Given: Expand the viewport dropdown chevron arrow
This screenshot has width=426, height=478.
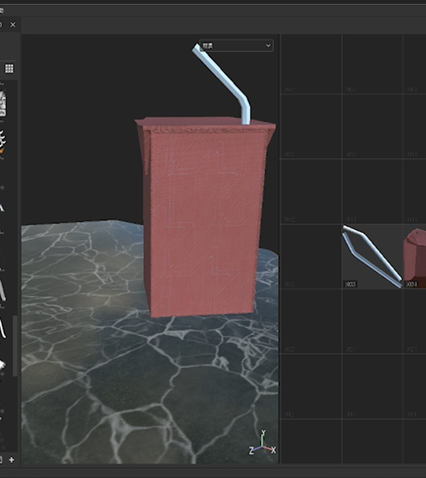Looking at the screenshot, I should point(268,45).
